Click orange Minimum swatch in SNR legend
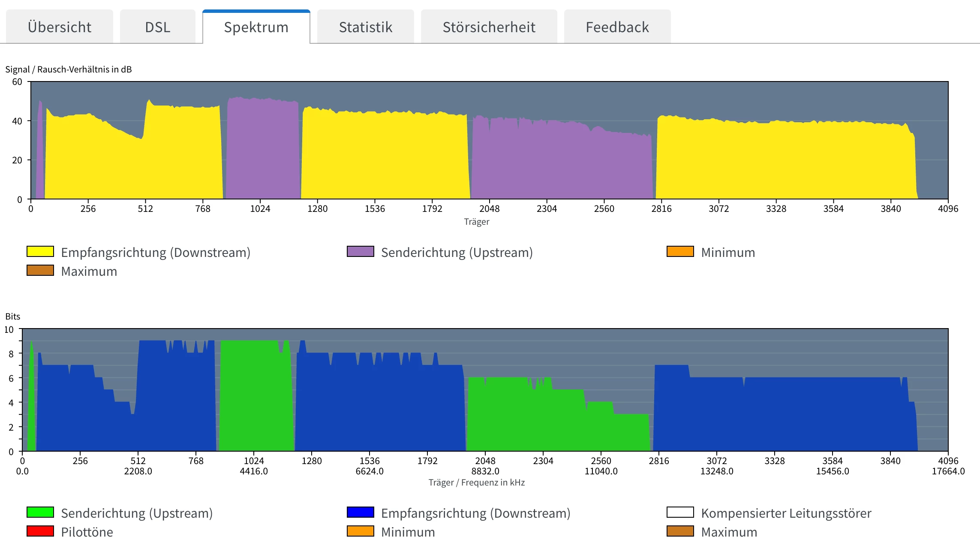Viewport: 980px width, 543px height. coord(680,251)
